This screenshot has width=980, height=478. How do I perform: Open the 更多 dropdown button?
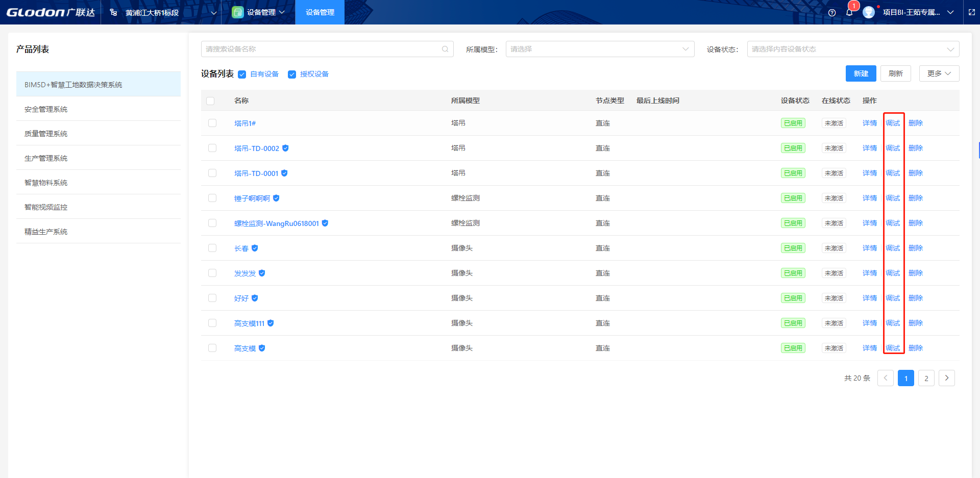939,73
